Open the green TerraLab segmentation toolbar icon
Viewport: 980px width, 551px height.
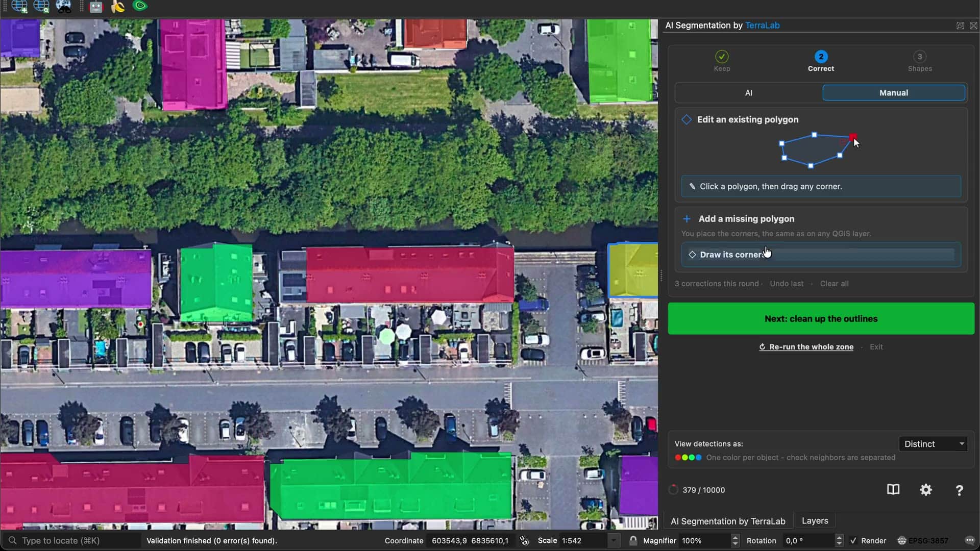(x=140, y=6)
